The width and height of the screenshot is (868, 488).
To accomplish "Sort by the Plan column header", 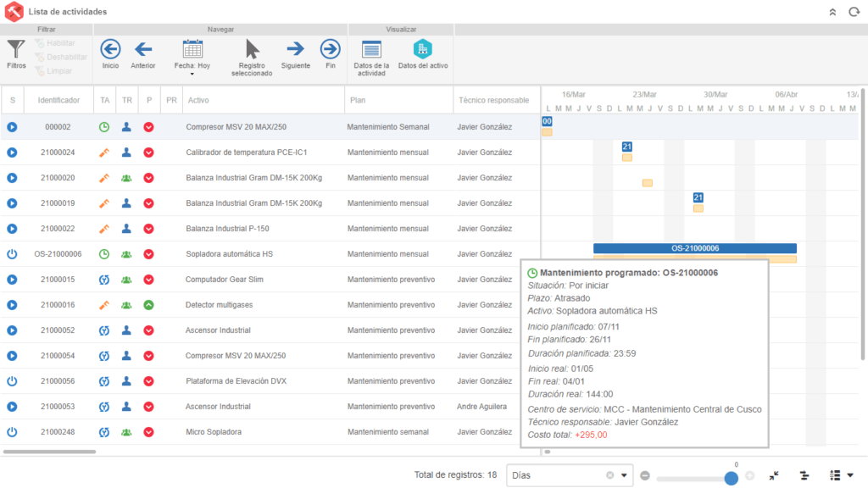I will [x=358, y=100].
